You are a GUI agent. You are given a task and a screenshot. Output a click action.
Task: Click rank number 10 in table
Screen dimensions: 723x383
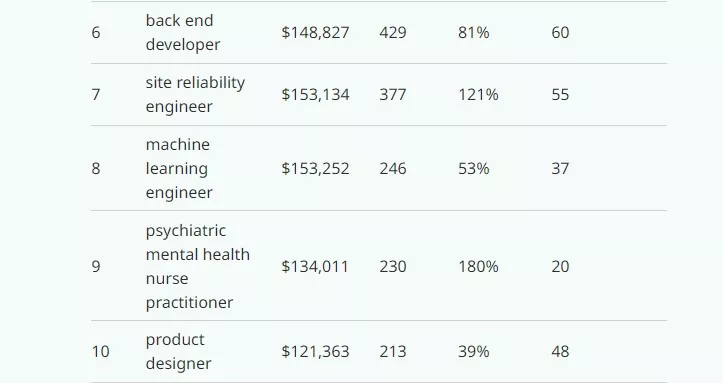101,352
